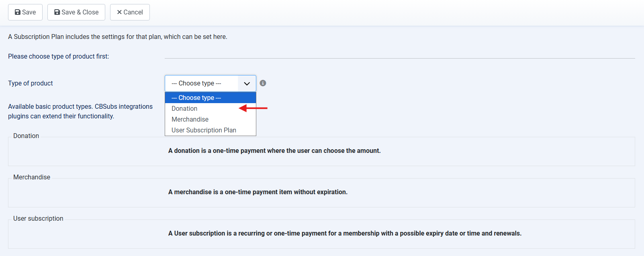The width and height of the screenshot is (644, 256).
Task: Select the highlighted Choose type placeholder option
Action: point(210,98)
